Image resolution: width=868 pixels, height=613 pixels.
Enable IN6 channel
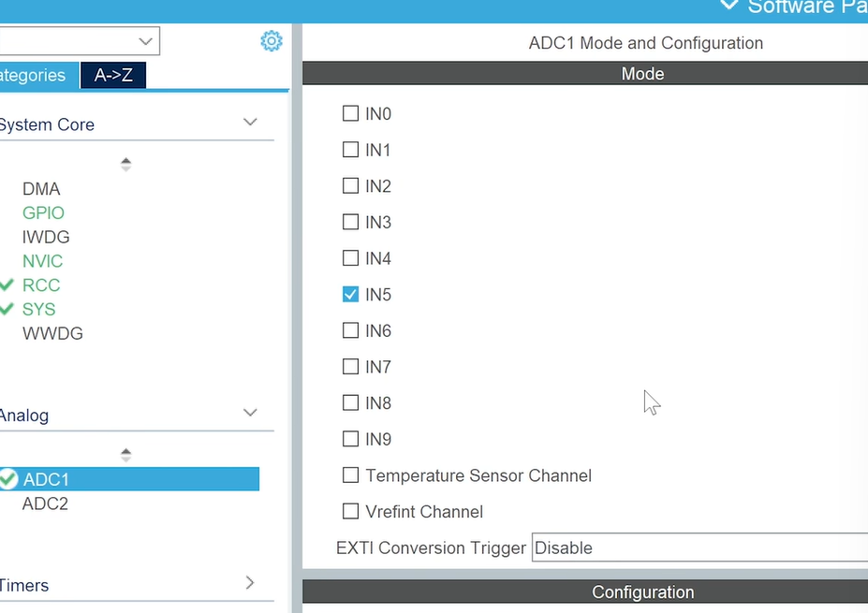[x=350, y=330]
